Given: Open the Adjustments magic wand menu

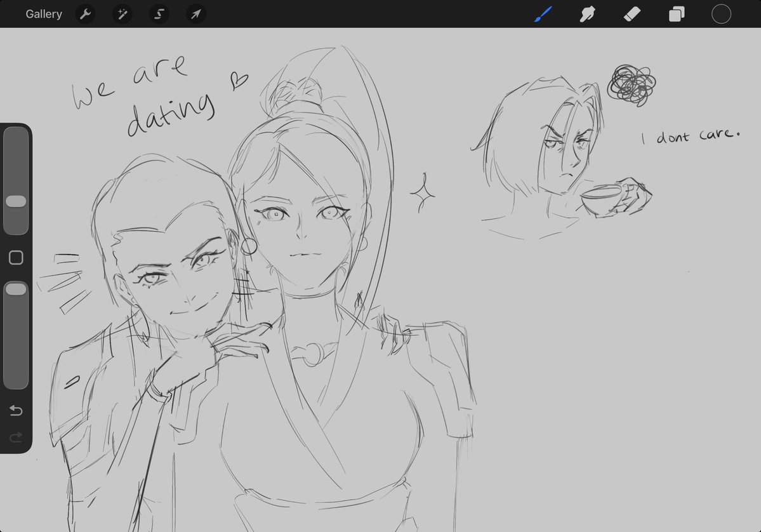Looking at the screenshot, I should pyautogui.click(x=122, y=14).
